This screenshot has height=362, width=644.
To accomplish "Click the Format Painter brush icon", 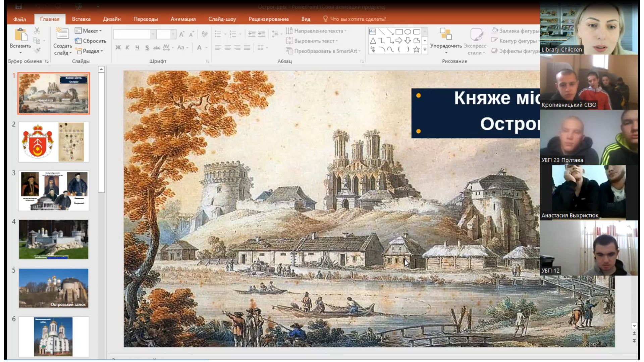I will click(x=37, y=51).
